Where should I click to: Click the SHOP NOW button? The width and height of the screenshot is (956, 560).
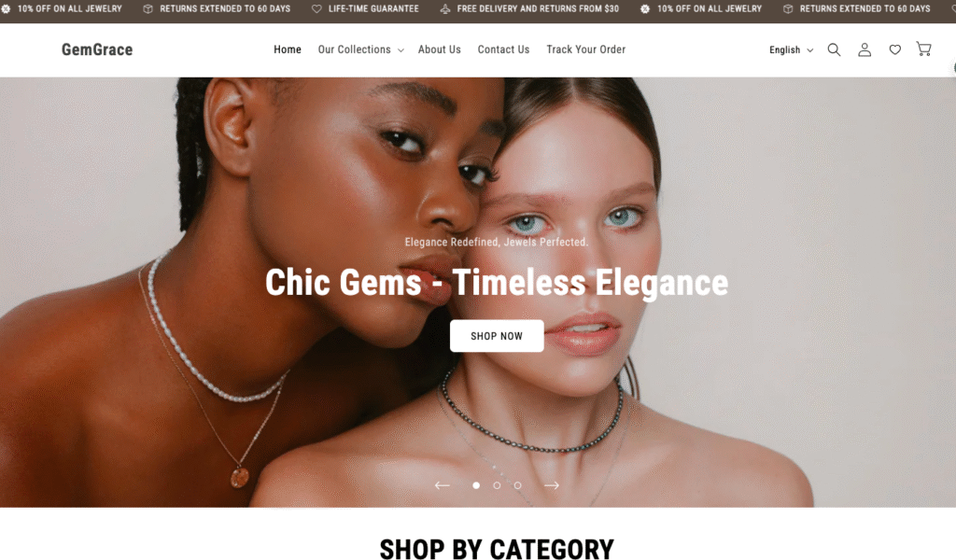coord(497,336)
